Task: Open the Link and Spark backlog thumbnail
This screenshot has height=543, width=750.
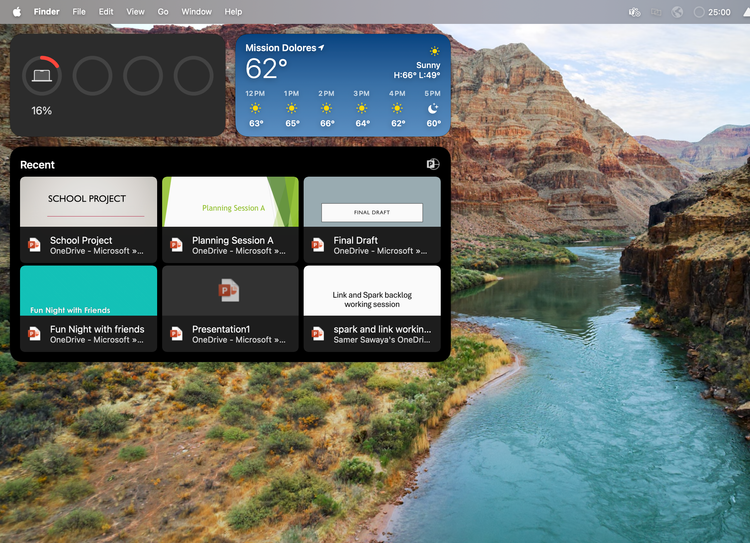Action: [372, 291]
